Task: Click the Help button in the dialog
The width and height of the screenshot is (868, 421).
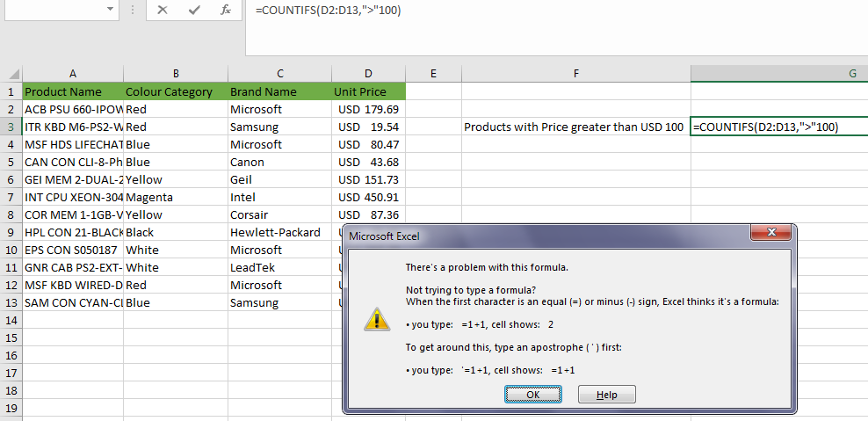Action: pyautogui.click(x=607, y=395)
